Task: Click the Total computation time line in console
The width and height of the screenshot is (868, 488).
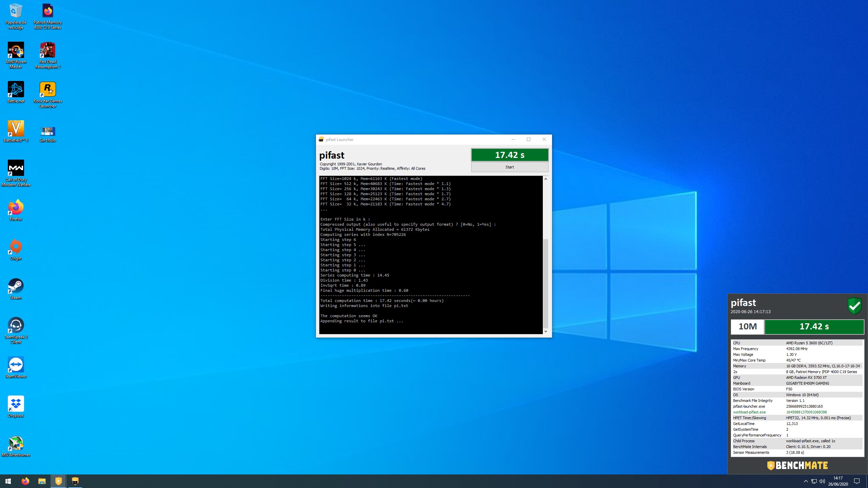Action: click(x=382, y=301)
